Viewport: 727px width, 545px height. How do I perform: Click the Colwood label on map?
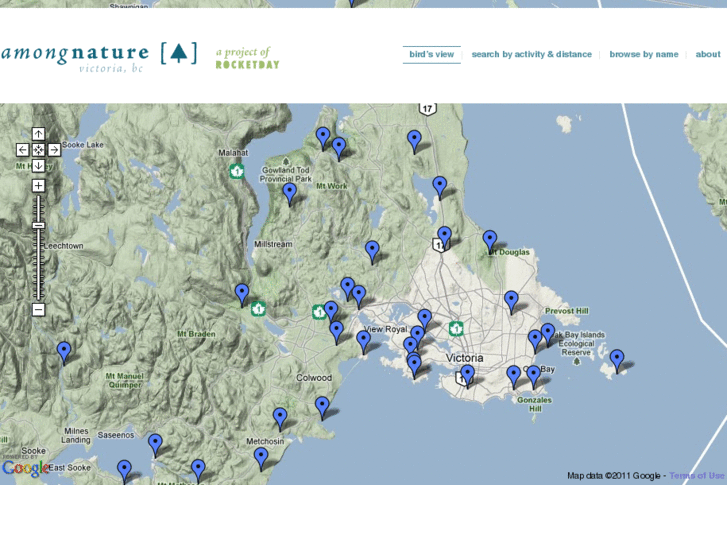click(314, 378)
